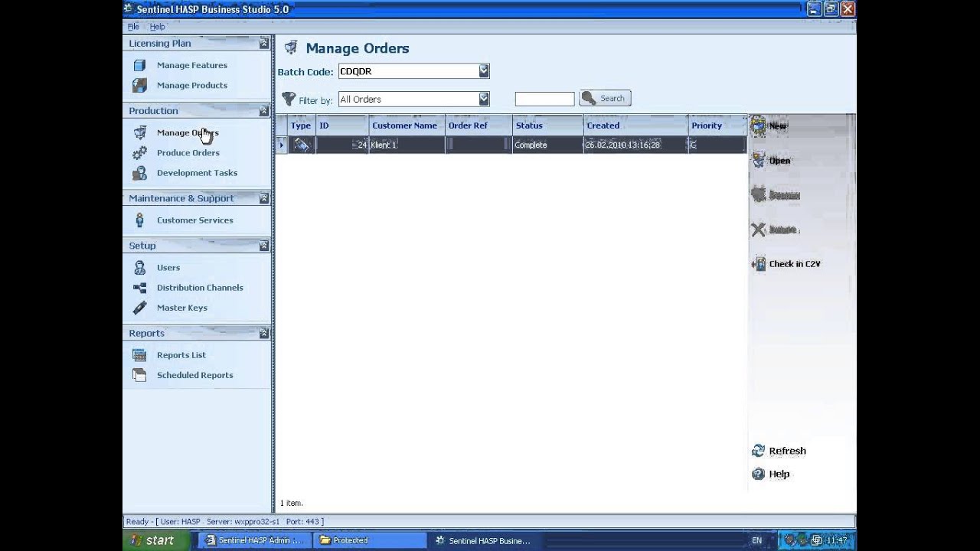980x551 pixels.
Task: Open Manage Features link
Action: [192, 65]
